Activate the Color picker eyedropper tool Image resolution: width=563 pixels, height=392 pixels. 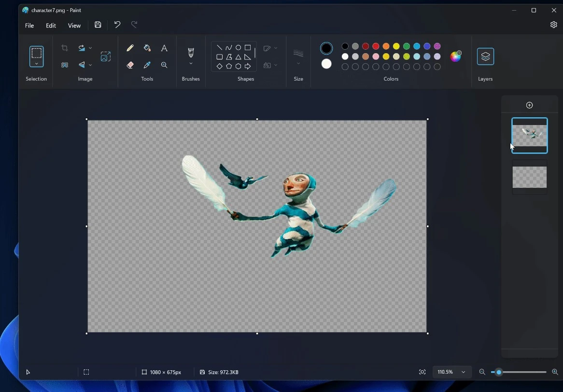coord(147,65)
